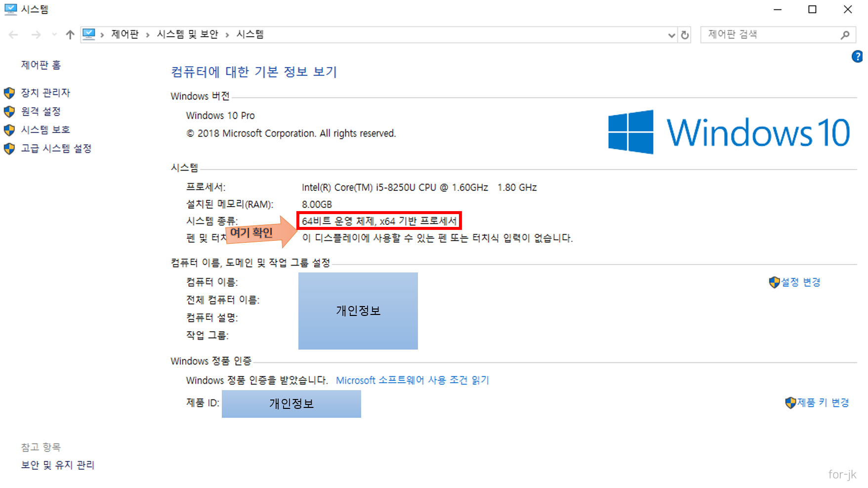
Task: Expand the chevron after 시스템 및 보안
Action: point(227,35)
